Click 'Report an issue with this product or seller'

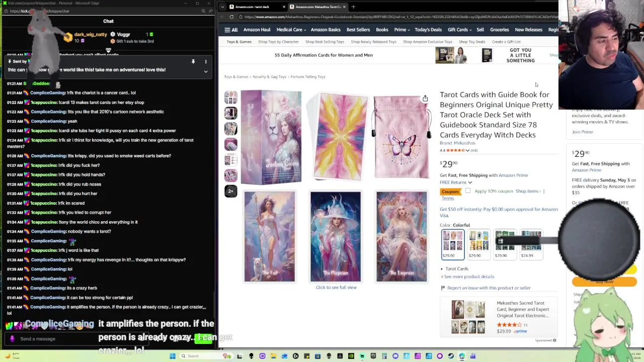pos(489,288)
